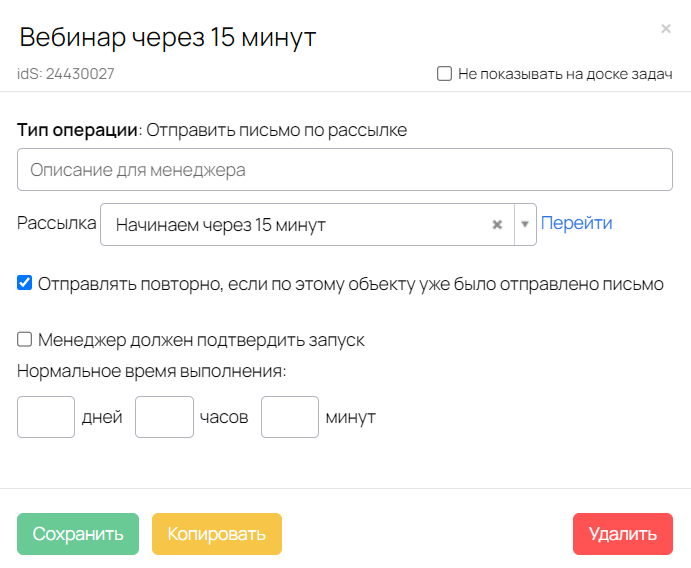
Task: Clear the selected Рассылка value
Action: 497,225
